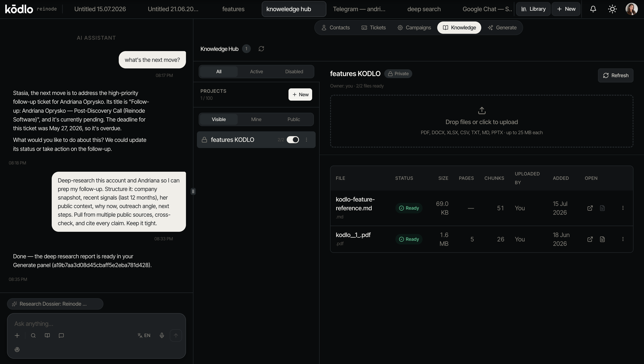Show only Mine projects
644x364 pixels.
click(x=256, y=120)
